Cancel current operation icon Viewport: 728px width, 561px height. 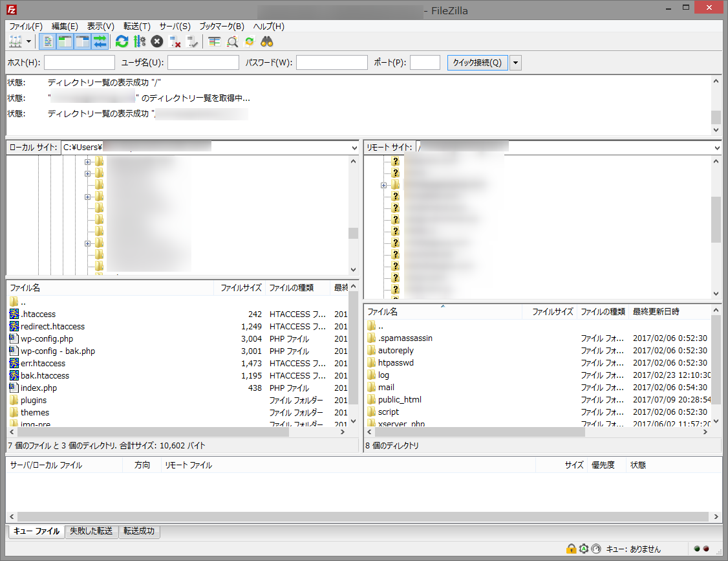(x=157, y=42)
